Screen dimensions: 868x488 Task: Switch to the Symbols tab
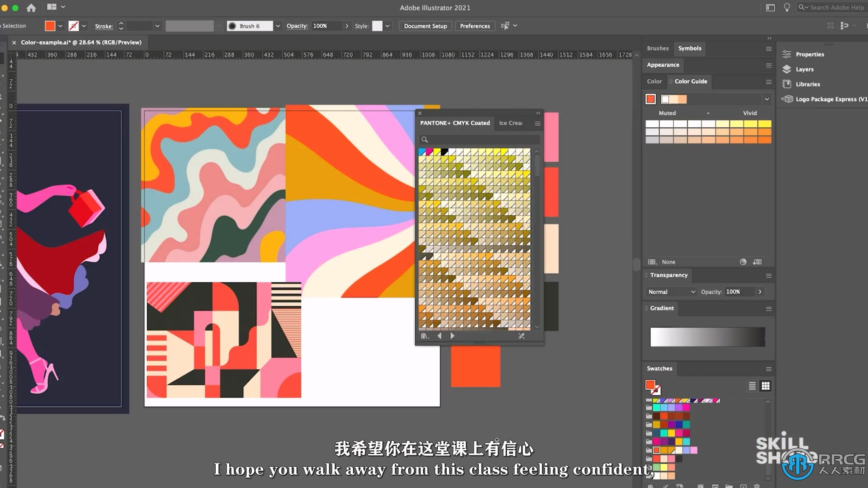pos(690,48)
